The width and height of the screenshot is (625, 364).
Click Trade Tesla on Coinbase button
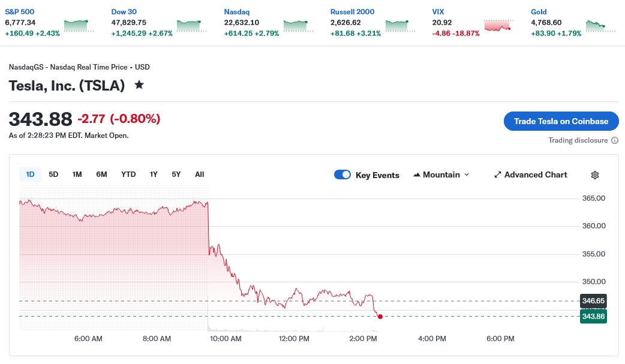point(561,121)
